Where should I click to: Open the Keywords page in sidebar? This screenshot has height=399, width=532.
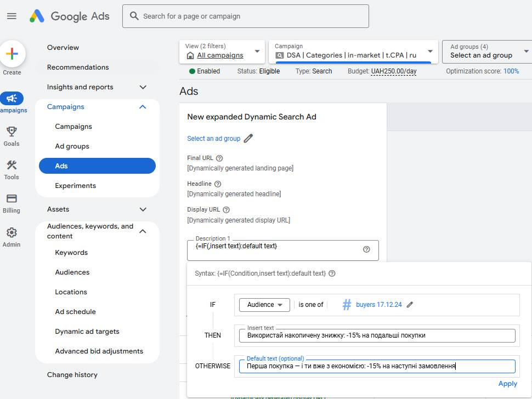click(x=71, y=253)
